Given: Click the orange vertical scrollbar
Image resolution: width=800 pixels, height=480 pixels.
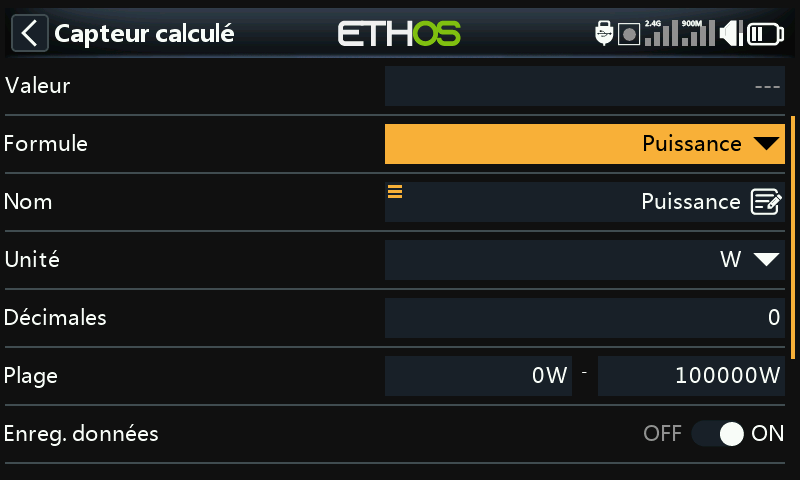Looking at the screenshot, I should pyautogui.click(x=793, y=237).
